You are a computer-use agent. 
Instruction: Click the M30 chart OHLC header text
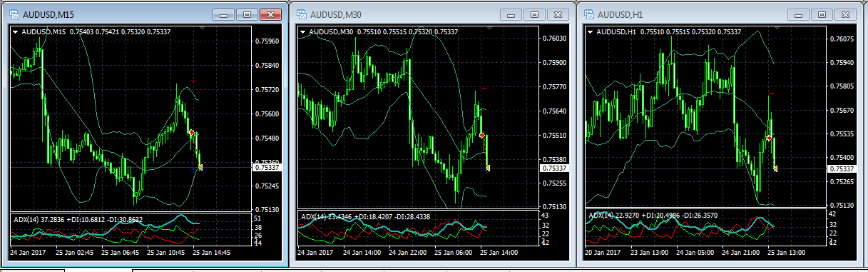pos(384,31)
